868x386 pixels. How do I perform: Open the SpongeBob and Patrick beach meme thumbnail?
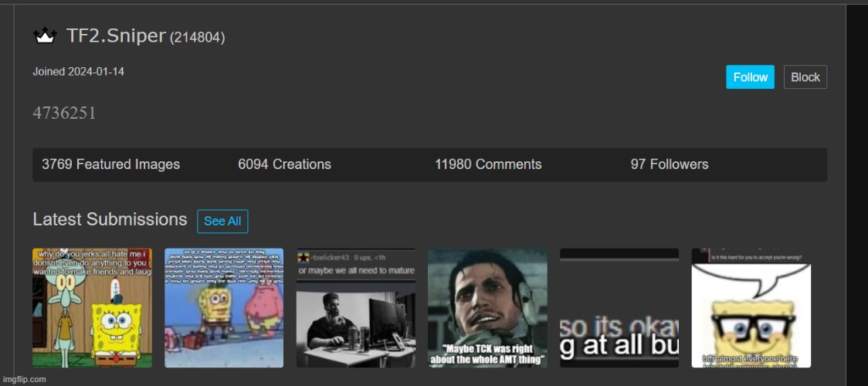click(224, 307)
